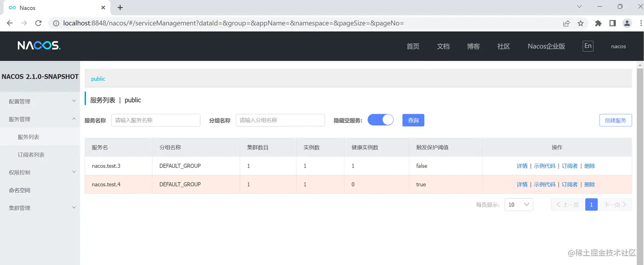This screenshot has width=644, height=265.
Task: Open 订阅者 for nacos.test.4
Action: pyautogui.click(x=570, y=185)
